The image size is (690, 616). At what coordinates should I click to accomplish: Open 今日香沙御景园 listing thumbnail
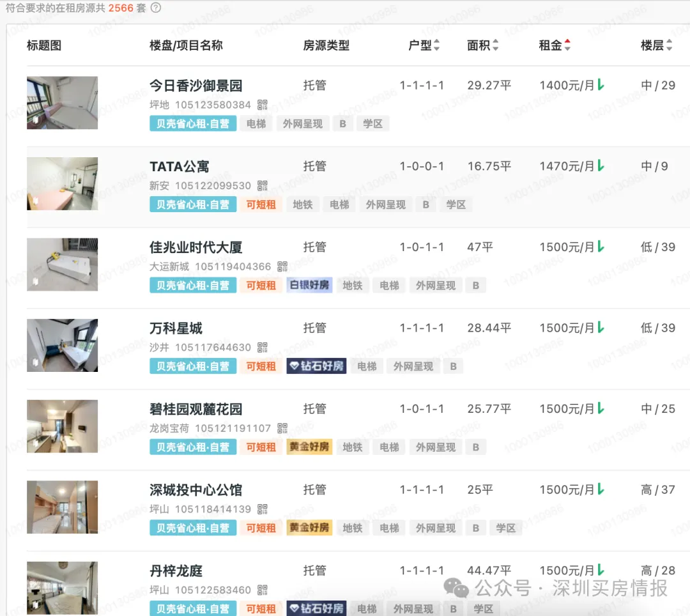pyautogui.click(x=62, y=103)
